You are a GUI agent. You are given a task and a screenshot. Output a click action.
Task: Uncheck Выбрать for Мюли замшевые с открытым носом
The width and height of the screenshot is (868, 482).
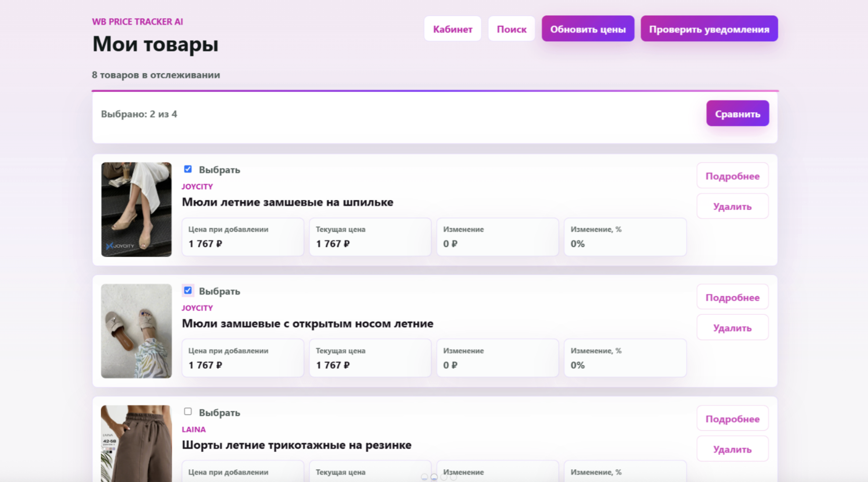click(x=188, y=291)
